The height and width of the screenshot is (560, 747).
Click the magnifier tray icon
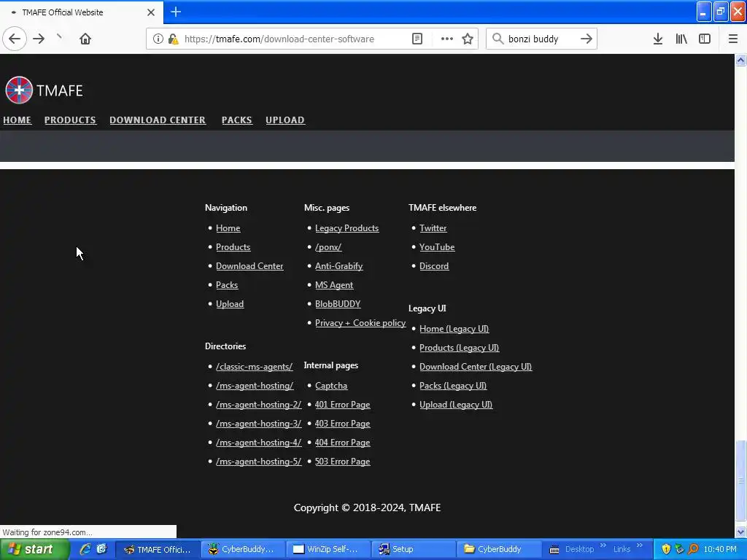[x=693, y=549]
